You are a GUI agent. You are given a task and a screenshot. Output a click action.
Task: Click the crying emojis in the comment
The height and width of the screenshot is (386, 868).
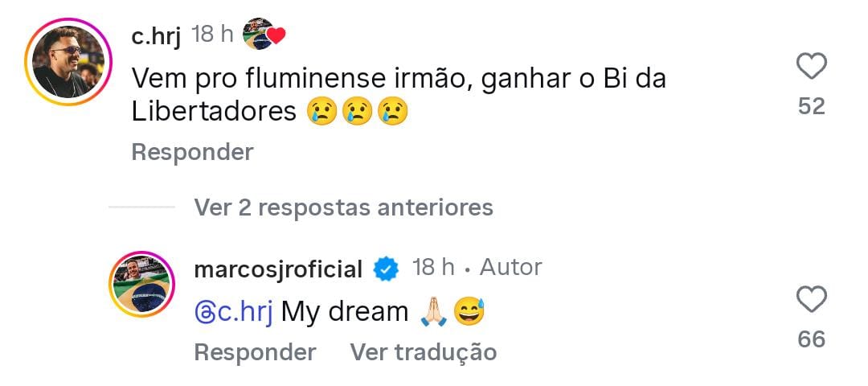click(x=357, y=112)
